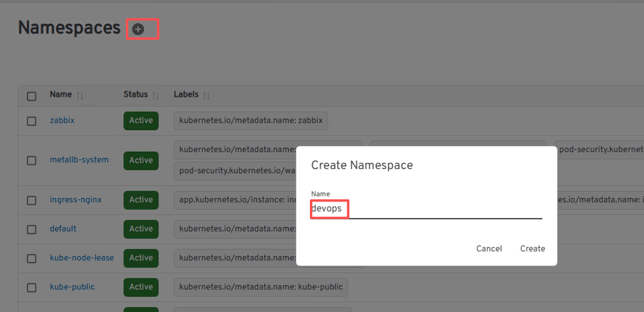
Task: Sort the table by Labels column
Action: (x=206, y=96)
